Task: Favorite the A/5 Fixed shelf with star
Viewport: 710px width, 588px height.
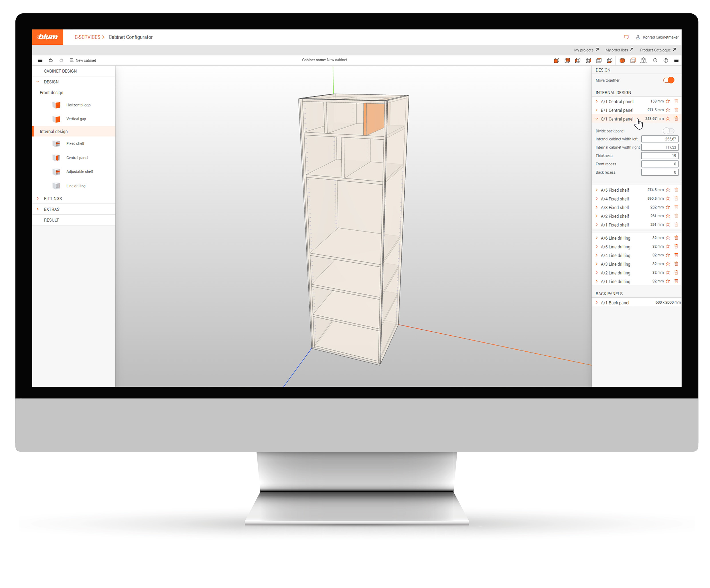Action: 668,190
